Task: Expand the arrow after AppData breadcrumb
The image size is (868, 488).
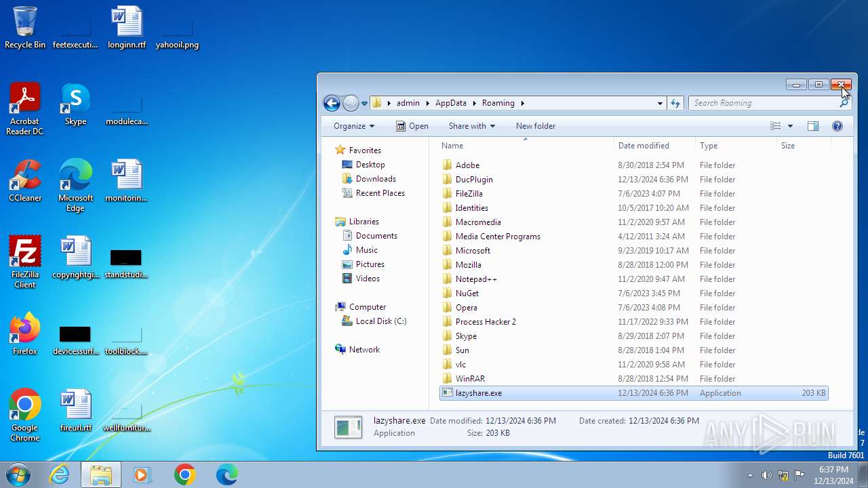Action: click(x=475, y=103)
